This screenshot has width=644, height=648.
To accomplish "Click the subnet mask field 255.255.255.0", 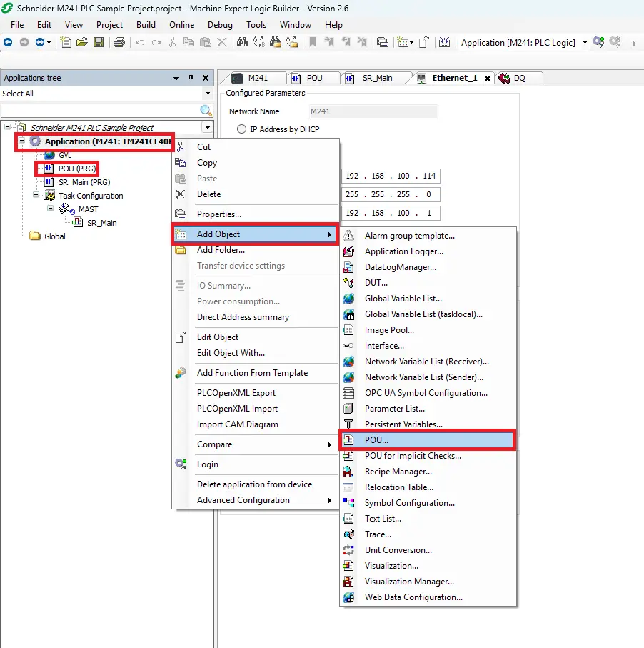I will 391,194.
